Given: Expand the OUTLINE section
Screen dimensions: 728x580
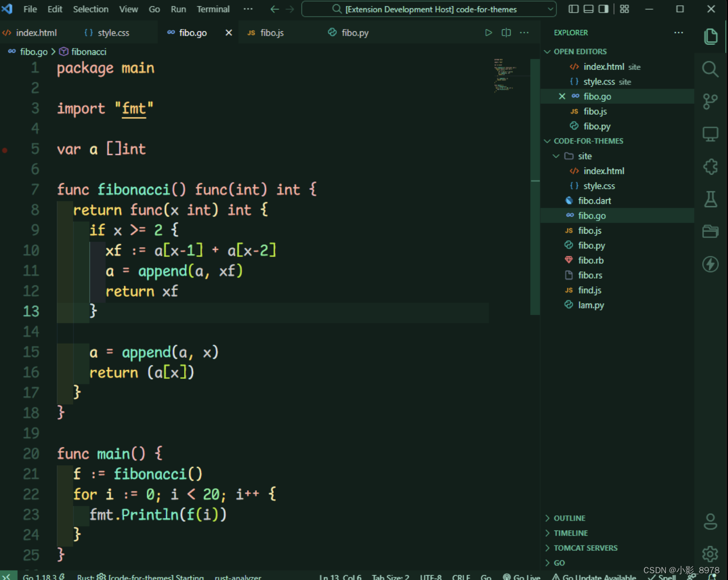Looking at the screenshot, I should pos(547,518).
